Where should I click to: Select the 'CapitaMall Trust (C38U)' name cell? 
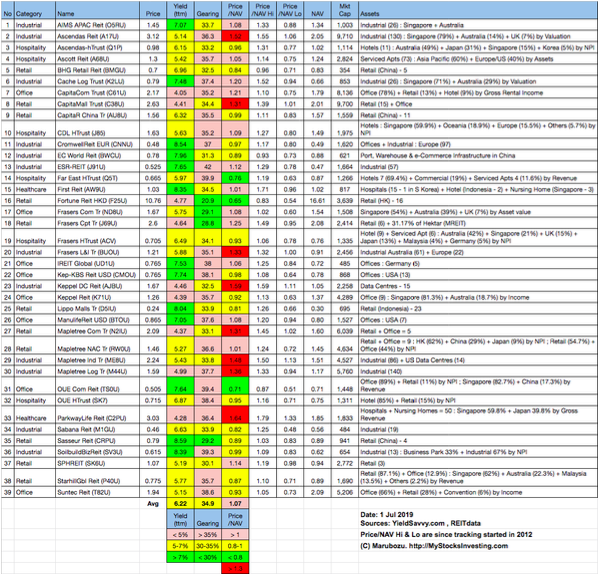point(98,104)
